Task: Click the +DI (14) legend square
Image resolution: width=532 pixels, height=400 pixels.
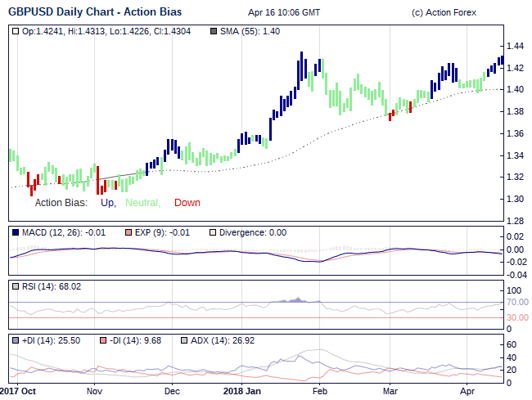Action: pos(16,339)
